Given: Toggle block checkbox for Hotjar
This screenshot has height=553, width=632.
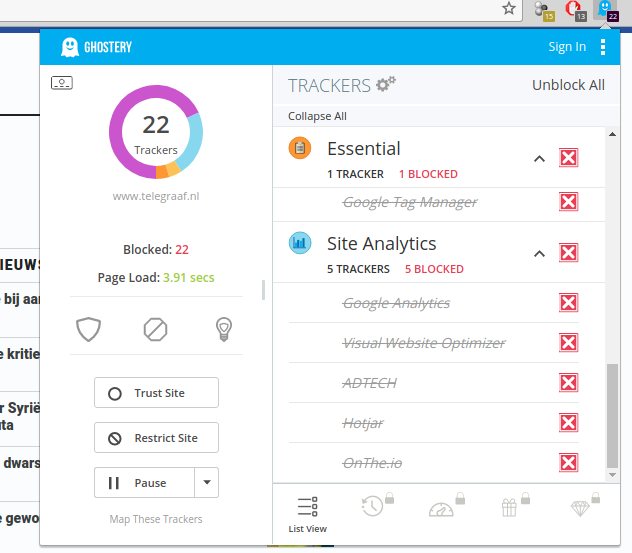Looking at the screenshot, I should click(568, 423).
